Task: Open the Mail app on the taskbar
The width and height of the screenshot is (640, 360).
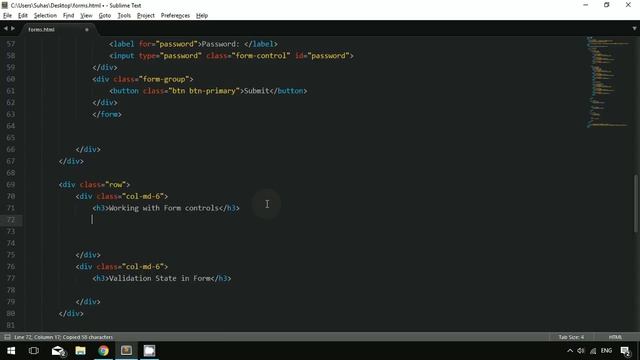Action: (x=58, y=351)
